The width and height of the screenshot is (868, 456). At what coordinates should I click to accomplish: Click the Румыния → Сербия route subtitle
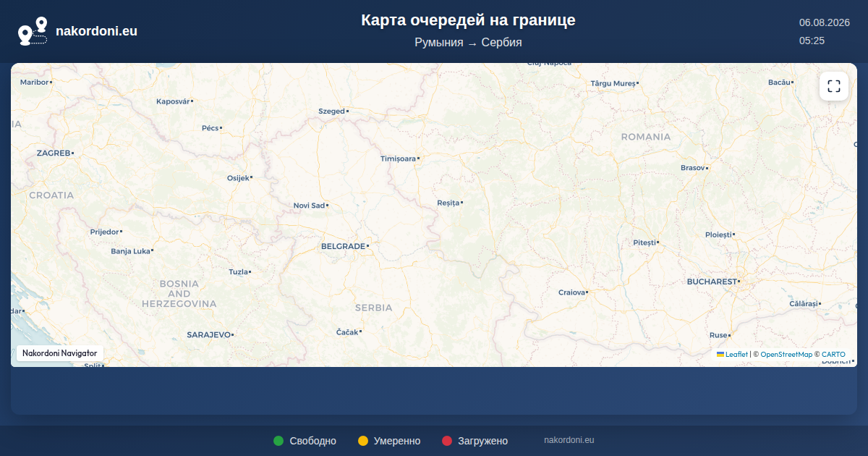pyautogui.click(x=468, y=43)
